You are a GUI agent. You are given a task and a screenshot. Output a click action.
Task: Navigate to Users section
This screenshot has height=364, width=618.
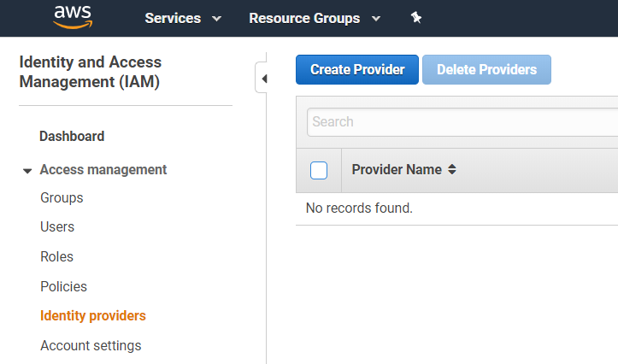(57, 226)
